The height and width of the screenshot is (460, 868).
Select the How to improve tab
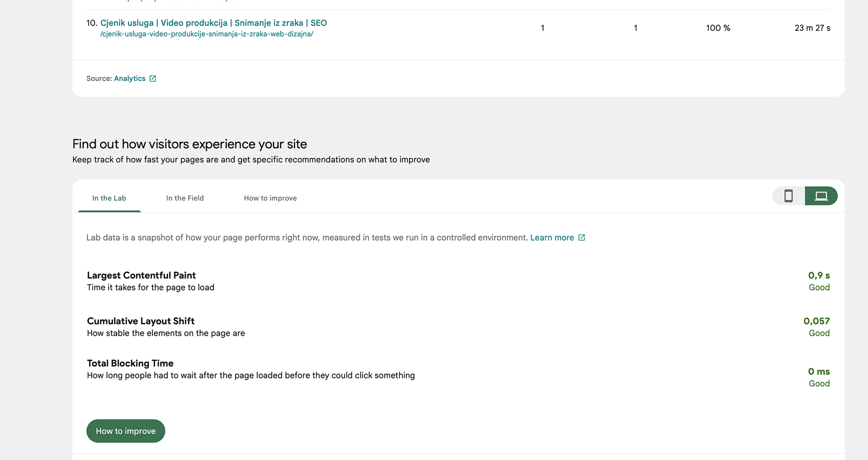[x=270, y=198]
